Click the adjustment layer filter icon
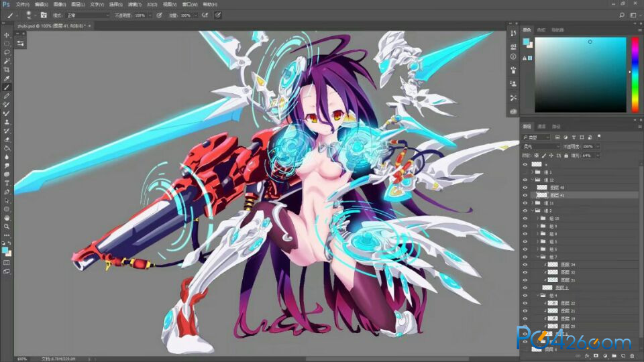This screenshot has width=644, height=362. (x=566, y=137)
